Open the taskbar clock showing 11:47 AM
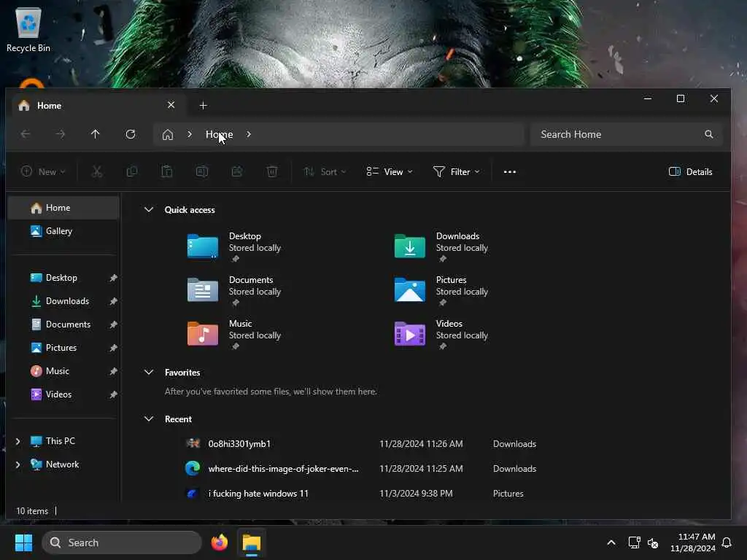747x560 pixels. coord(693,542)
